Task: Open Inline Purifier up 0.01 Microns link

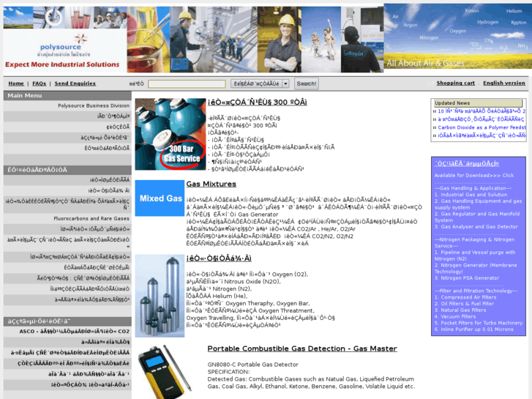Action: (x=474, y=329)
